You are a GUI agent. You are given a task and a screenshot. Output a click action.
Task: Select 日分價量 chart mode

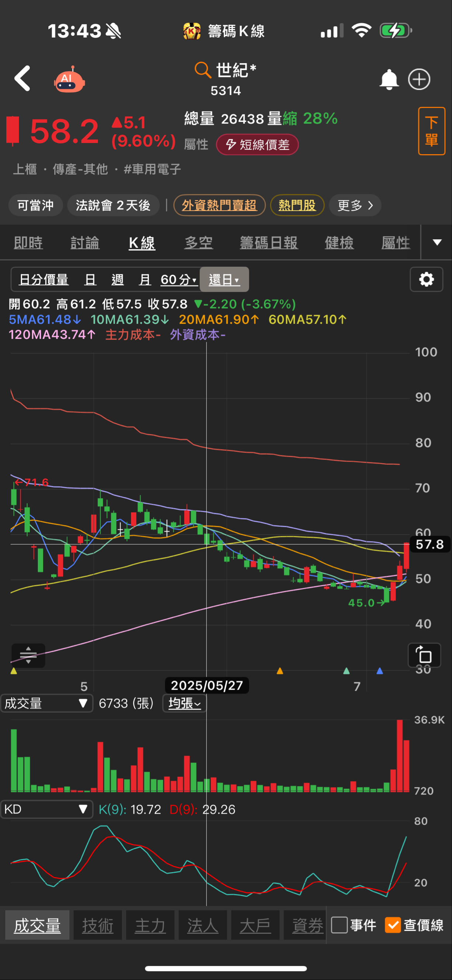44,280
